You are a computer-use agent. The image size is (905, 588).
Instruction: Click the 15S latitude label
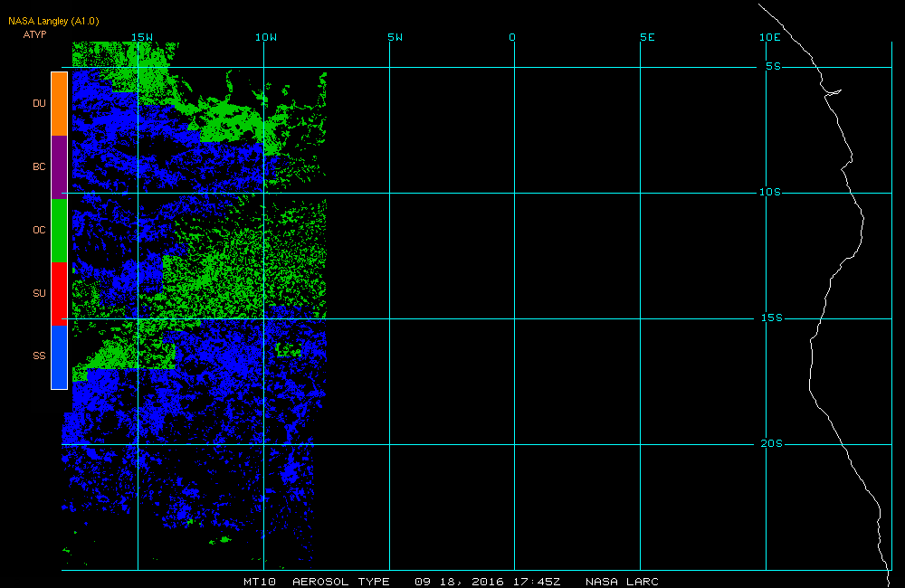pos(772,318)
